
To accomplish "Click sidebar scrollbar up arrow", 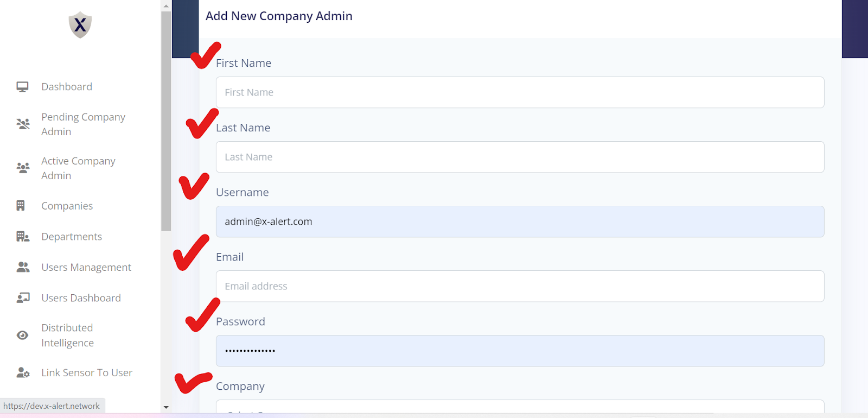I will coord(166,6).
